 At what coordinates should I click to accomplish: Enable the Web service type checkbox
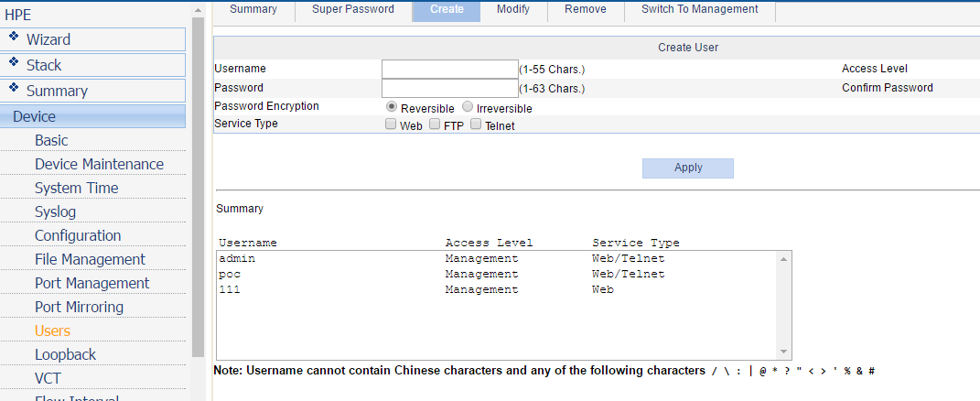coord(391,125)
